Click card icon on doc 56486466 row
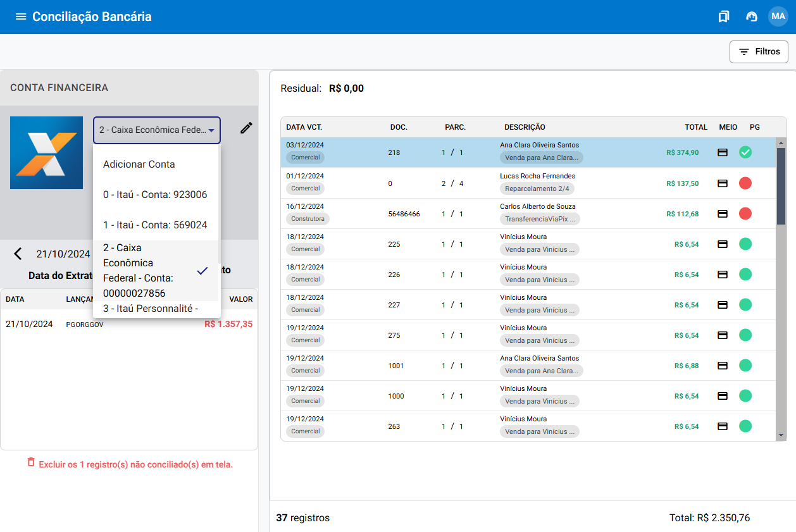Image resolution: width=796 pixels, height=532 pixels. coord(722,214)
